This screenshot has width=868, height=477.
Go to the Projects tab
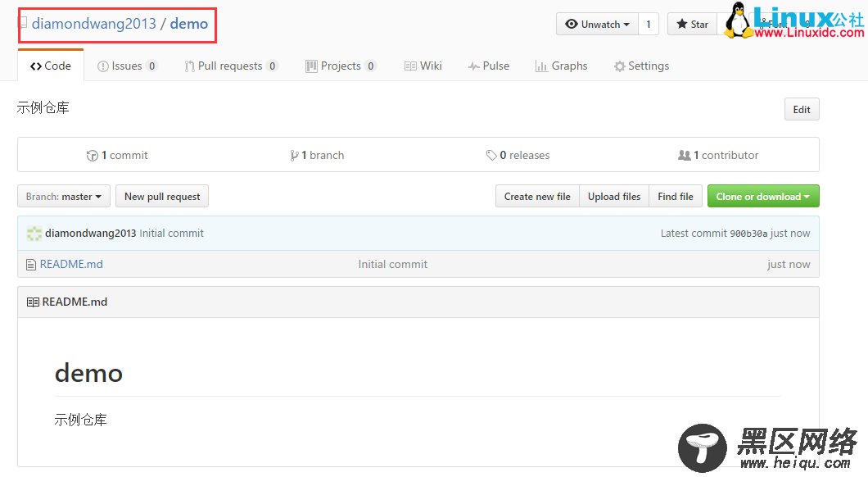tap(341, 66)
